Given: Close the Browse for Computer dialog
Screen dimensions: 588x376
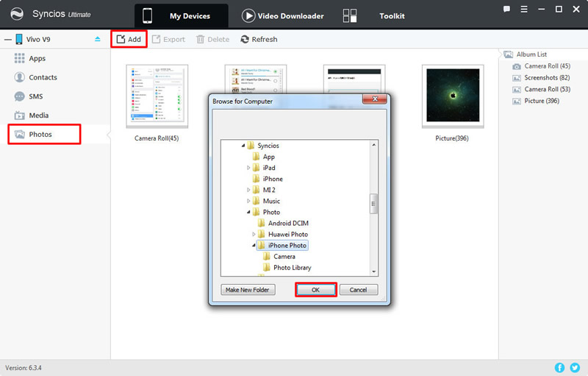Looking at the screenshot, I should click(375, 99).
